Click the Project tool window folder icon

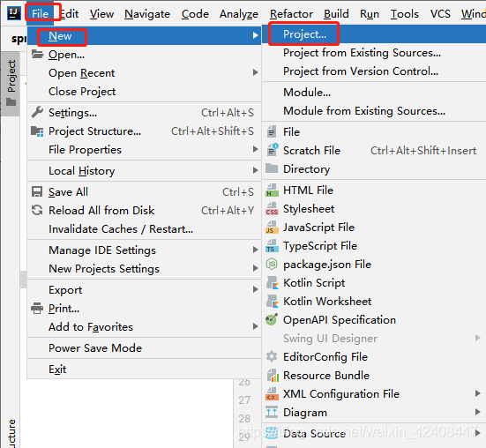(11, 102)
